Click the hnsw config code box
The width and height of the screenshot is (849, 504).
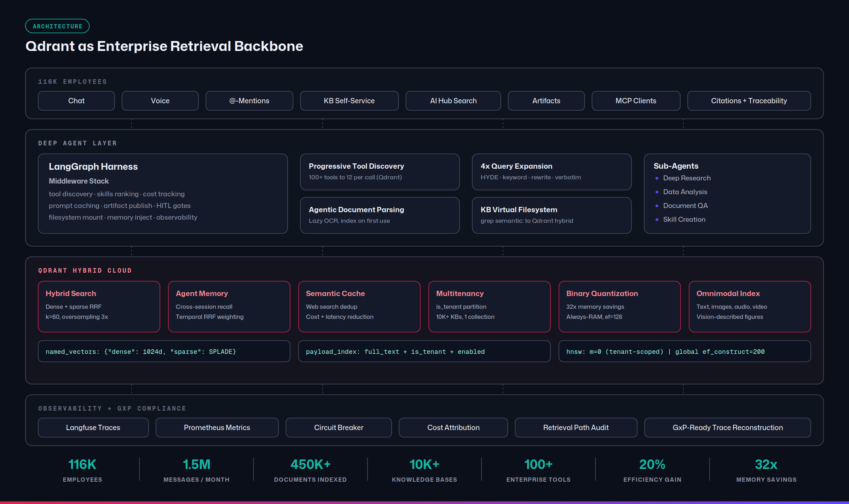pyautogui.click(x=685, y=351)
